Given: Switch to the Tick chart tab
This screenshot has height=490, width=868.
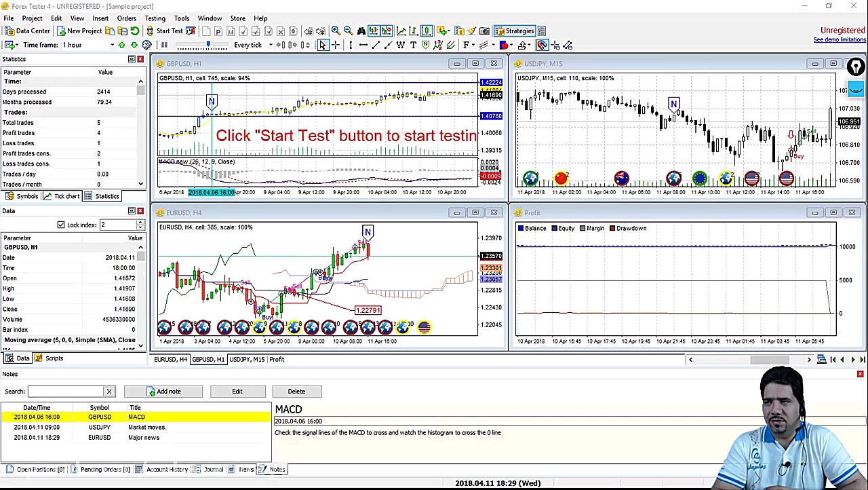Looking at the screenshot, I should [x=62, y=196].
